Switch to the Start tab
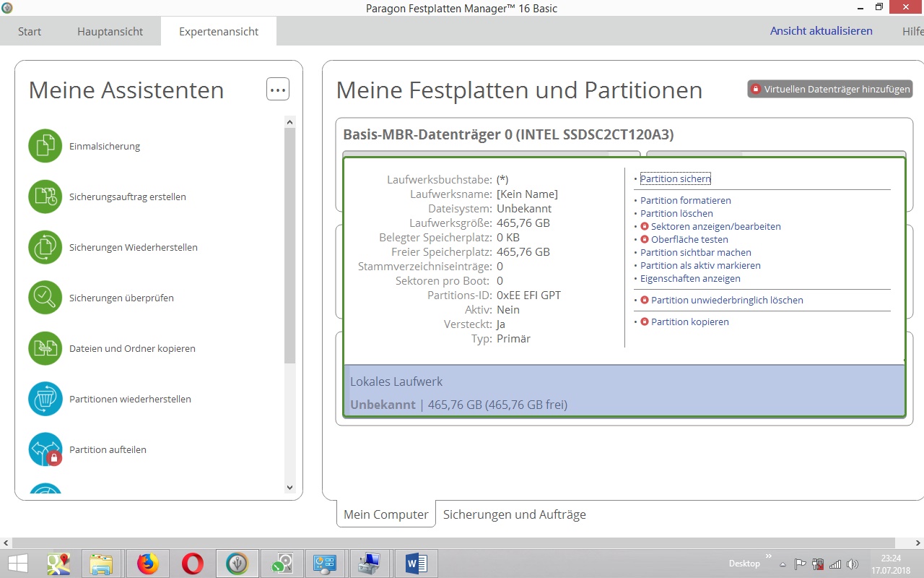This screenshot has width=924, height=578. tap(30, 31)
